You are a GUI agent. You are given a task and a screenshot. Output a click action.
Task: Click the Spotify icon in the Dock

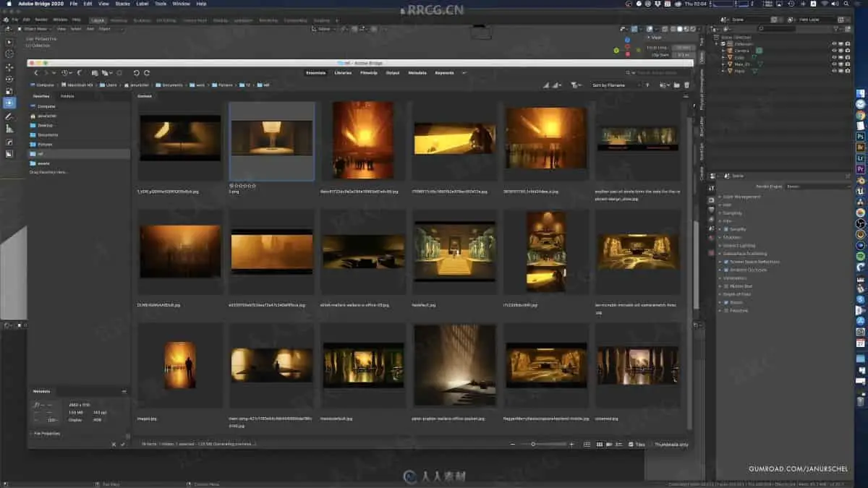861,256
